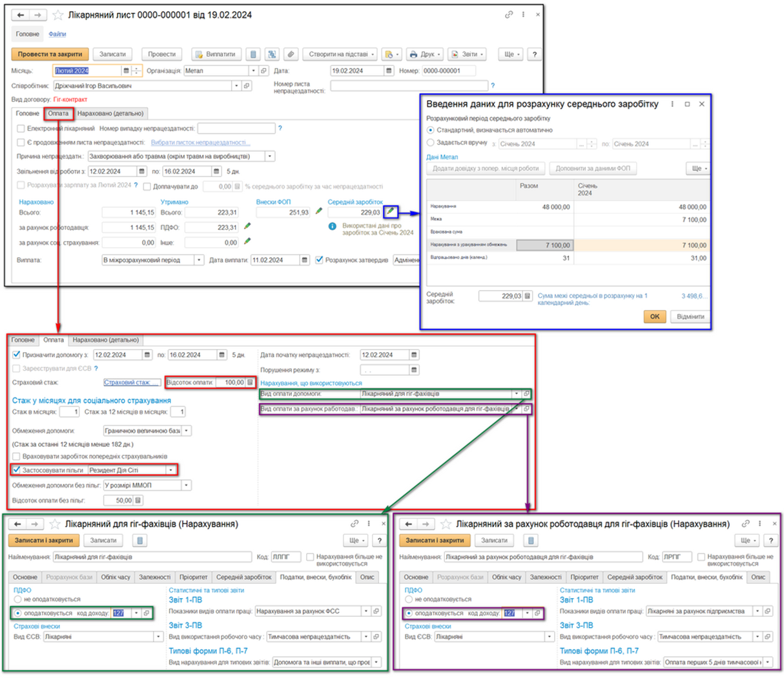Click pencil icon next to Середній заробіток

(x=390, y=212)
